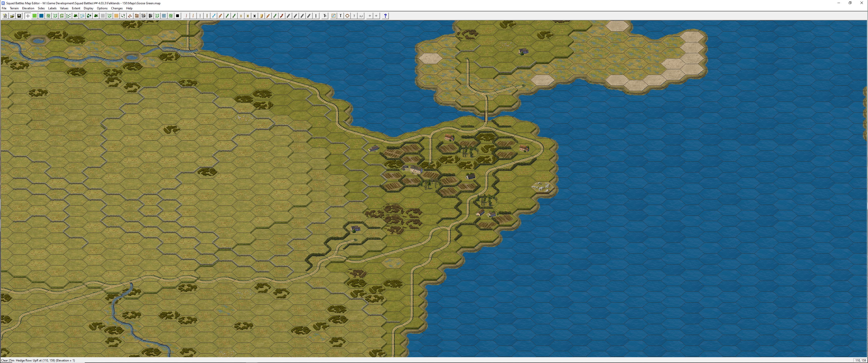Toggle the crosshair selection mode button
The height and width of the screenshot is (363, 868).
28,16
